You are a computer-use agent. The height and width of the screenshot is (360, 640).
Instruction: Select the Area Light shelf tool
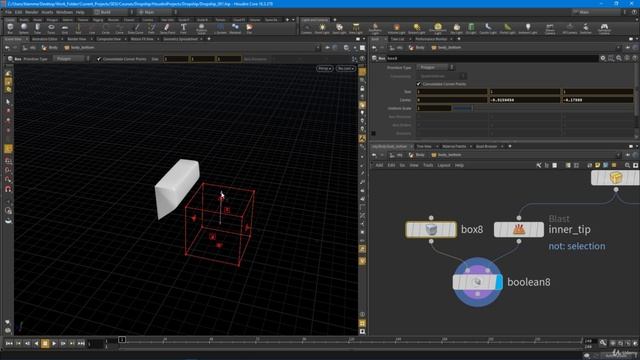(356, 28)
